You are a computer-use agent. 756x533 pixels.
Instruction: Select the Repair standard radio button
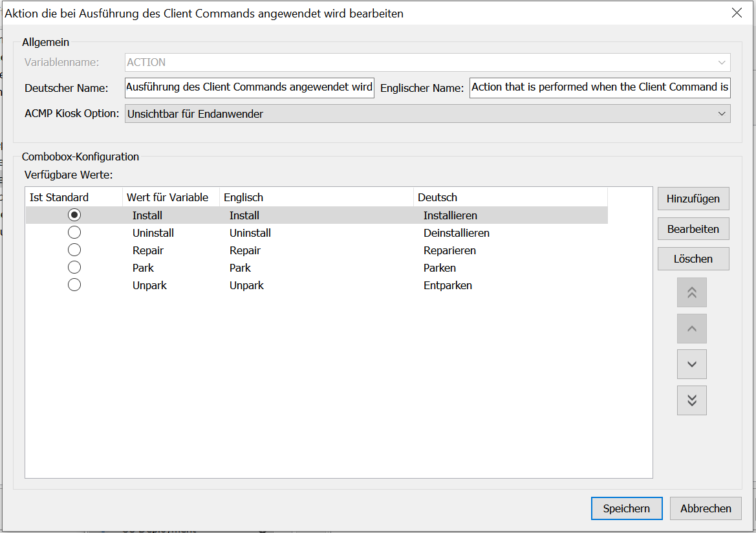click(x=74, y=250)
